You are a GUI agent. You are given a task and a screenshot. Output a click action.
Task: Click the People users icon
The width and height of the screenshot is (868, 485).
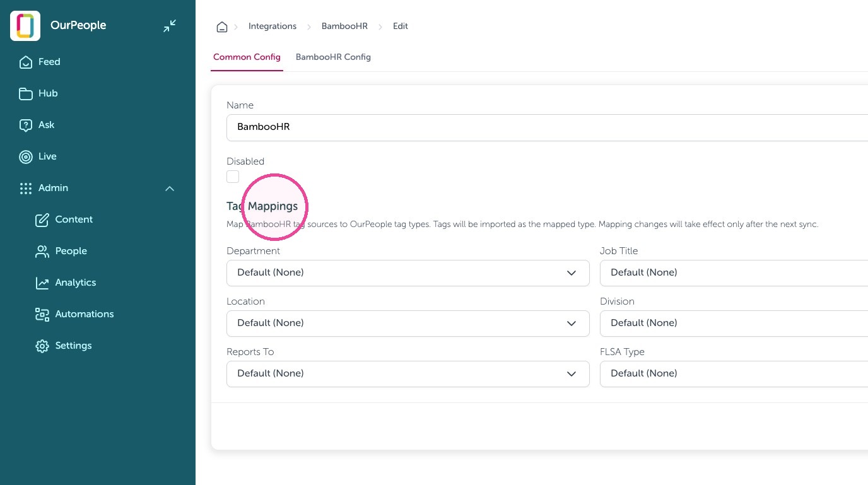tap(42, 251)
